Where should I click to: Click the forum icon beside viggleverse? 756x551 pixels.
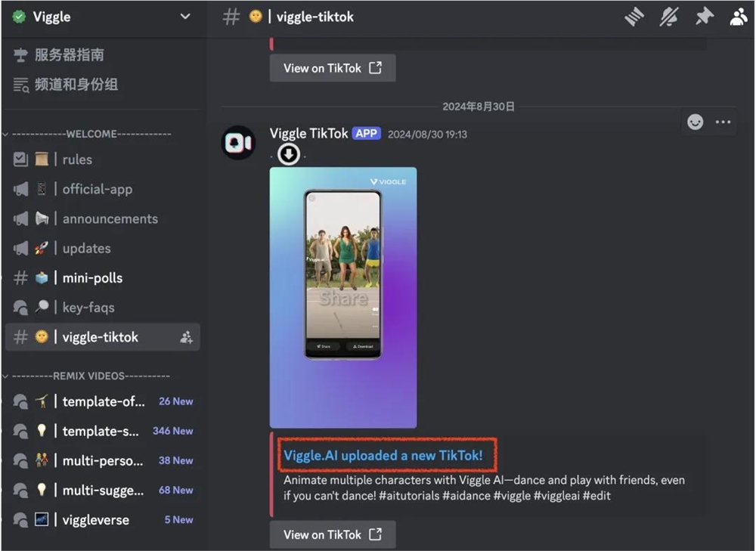pos(20,520)
